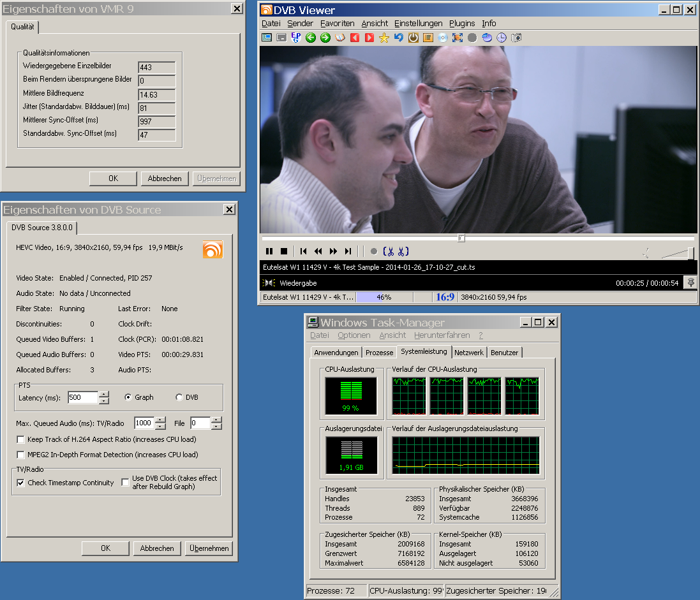
Task: Open the book icon in DVB Viewer toolbar
Action: [x=340, y=38]
